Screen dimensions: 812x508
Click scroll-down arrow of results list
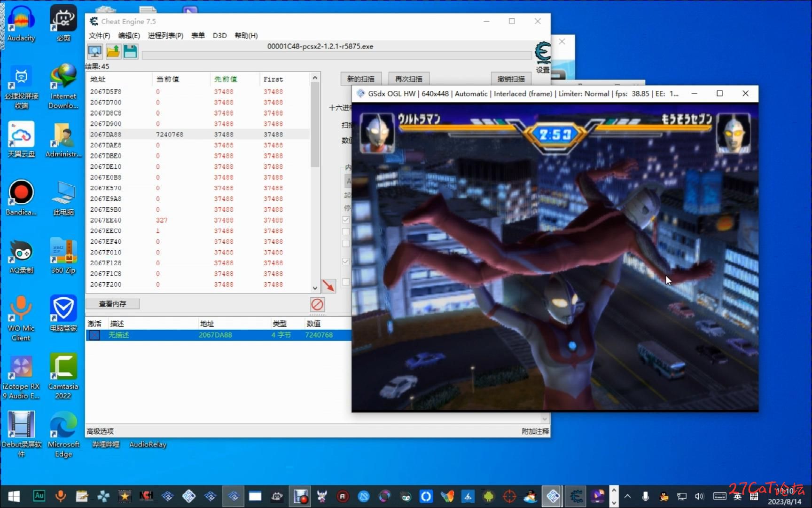click(315, 288)
